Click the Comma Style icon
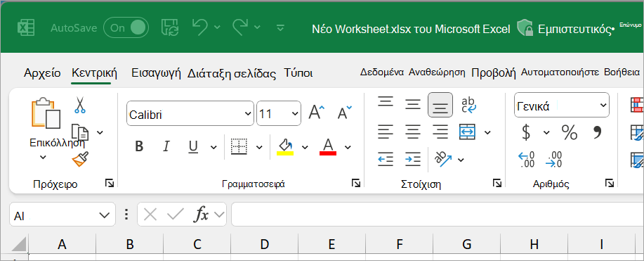 pos(597,132)
